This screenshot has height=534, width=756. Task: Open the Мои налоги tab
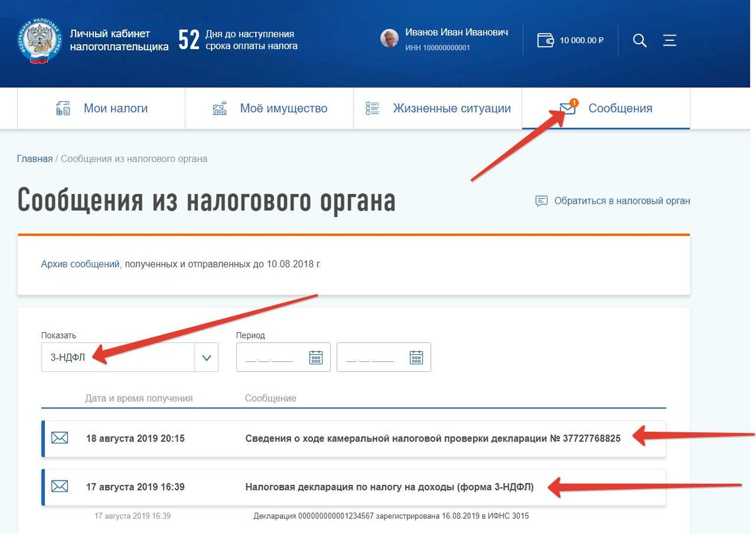pos(101,108)
